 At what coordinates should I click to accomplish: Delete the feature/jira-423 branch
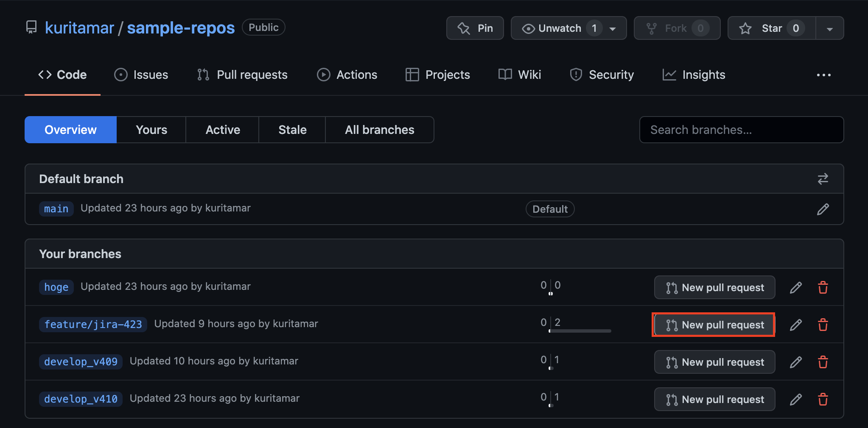(823, 325)
